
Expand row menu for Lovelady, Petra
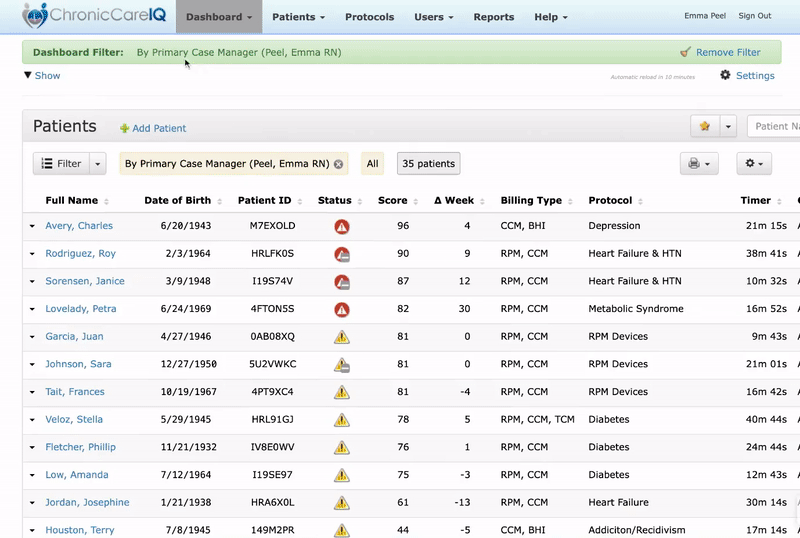point(32,310)
